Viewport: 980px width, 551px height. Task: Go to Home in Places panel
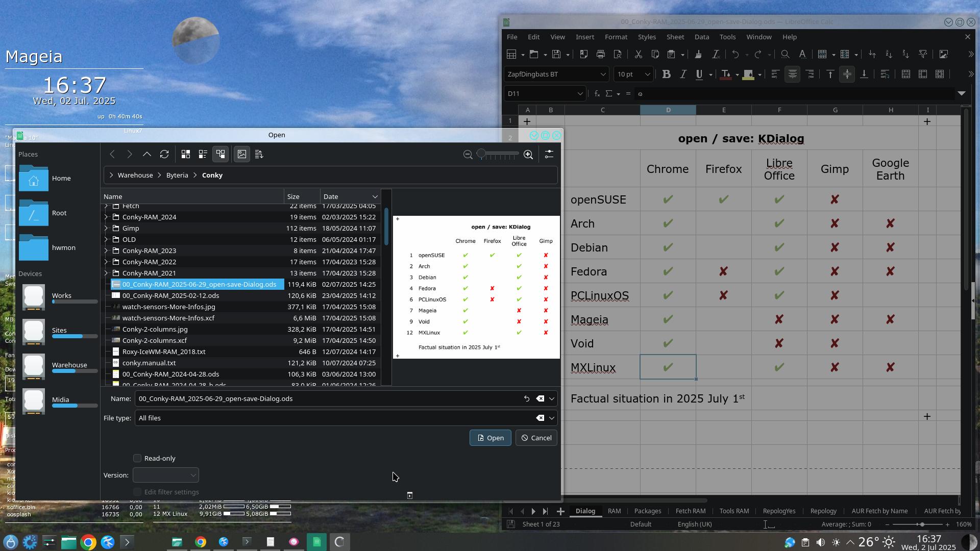pos(58,179)
